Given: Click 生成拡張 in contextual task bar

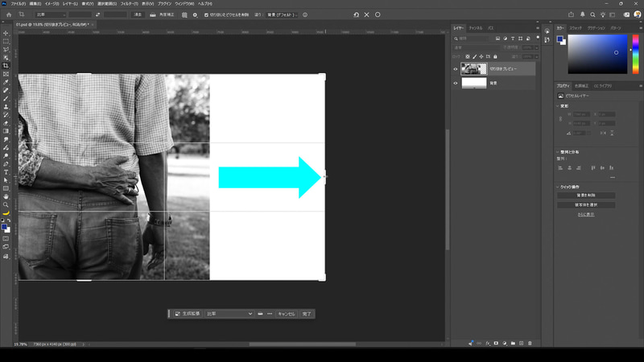Looking at the screenshot, I should click(188, 314).
